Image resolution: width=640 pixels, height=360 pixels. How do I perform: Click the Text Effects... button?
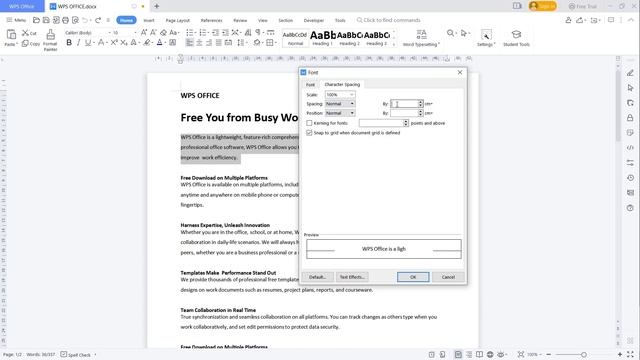click(x=352, y=277)
